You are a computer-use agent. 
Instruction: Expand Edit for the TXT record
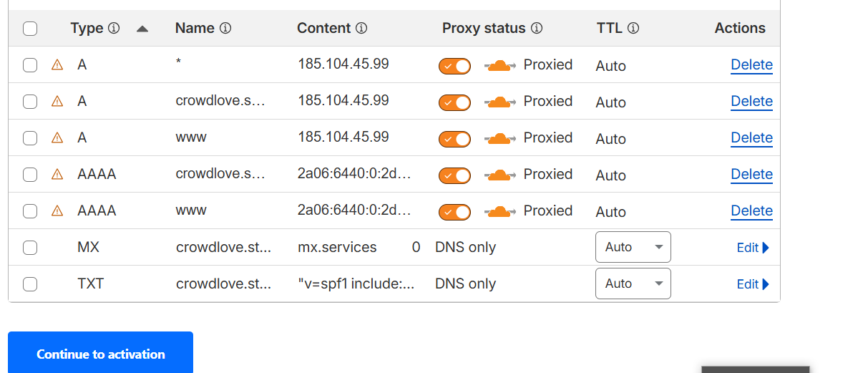click(x=753, y=284)
